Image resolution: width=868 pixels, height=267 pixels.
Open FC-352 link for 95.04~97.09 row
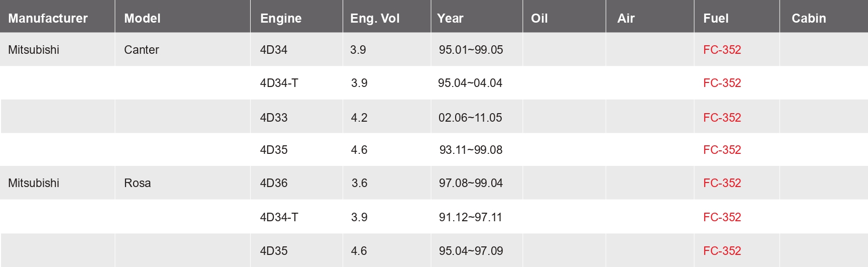pos(722,251)
